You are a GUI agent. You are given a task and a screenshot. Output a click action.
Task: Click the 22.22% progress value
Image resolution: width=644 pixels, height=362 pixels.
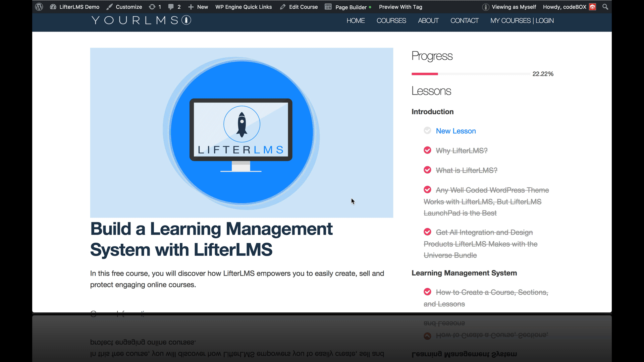point(543,74)
